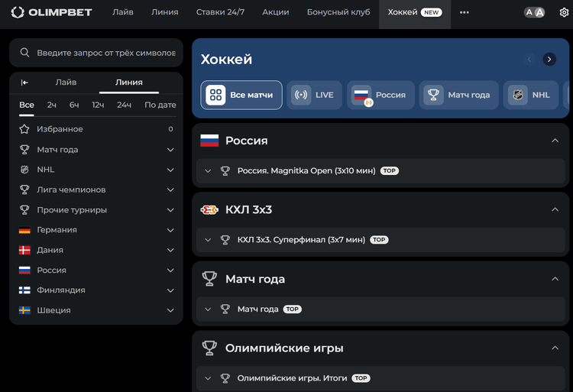
Task: Click the sidebar collapse arrow icon
Action: (x=24, y=83)
